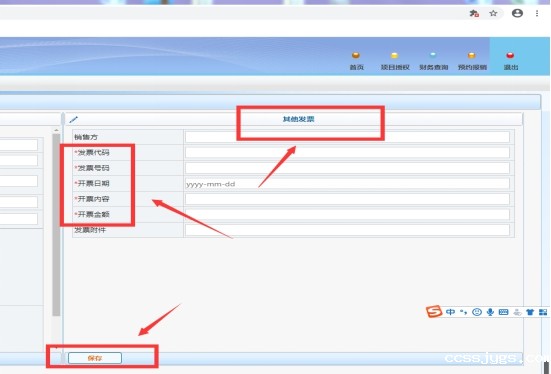Open the 财务查询 navigation item
The width and height of the screenshot is (551, 374).
tap(433, 61)
